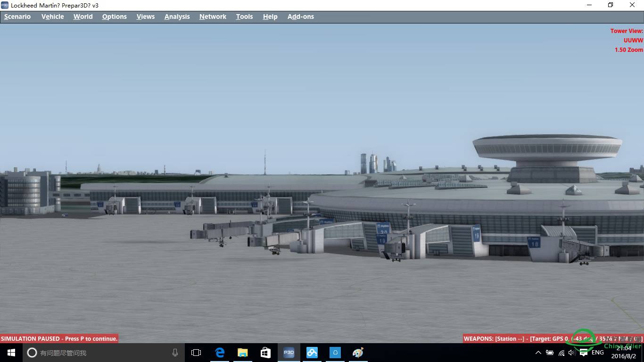This screenshot has width=644, height=362.
Task: Show hidden system tray icons
Action: pyautogui.click(x=538, y=353)
